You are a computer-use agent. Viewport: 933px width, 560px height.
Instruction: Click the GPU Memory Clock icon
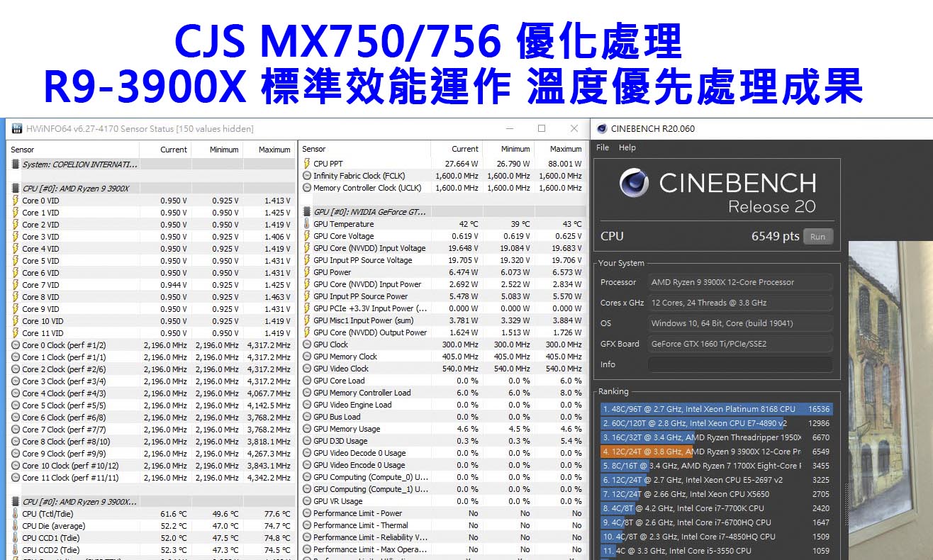[x=307, y=357]
